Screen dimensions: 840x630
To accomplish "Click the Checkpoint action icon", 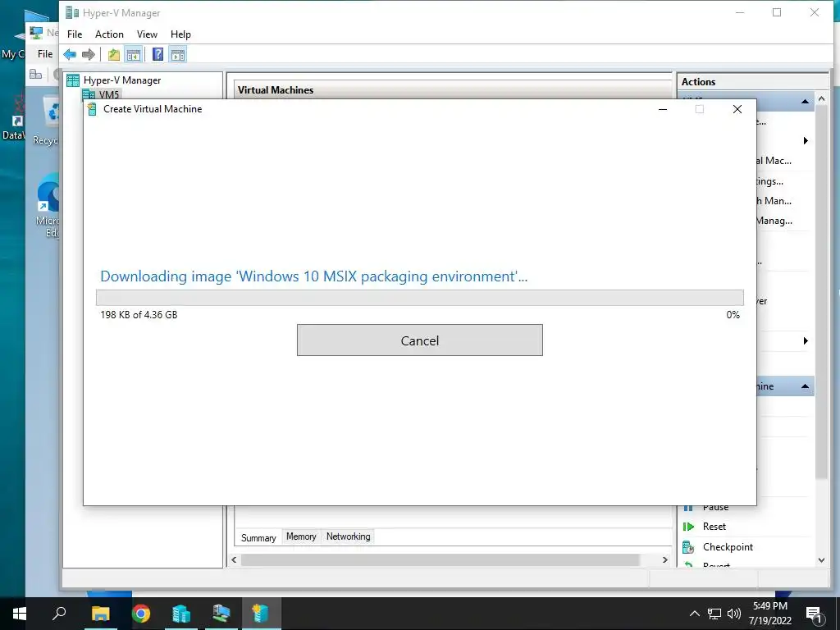I will click(x=688, y=547).
